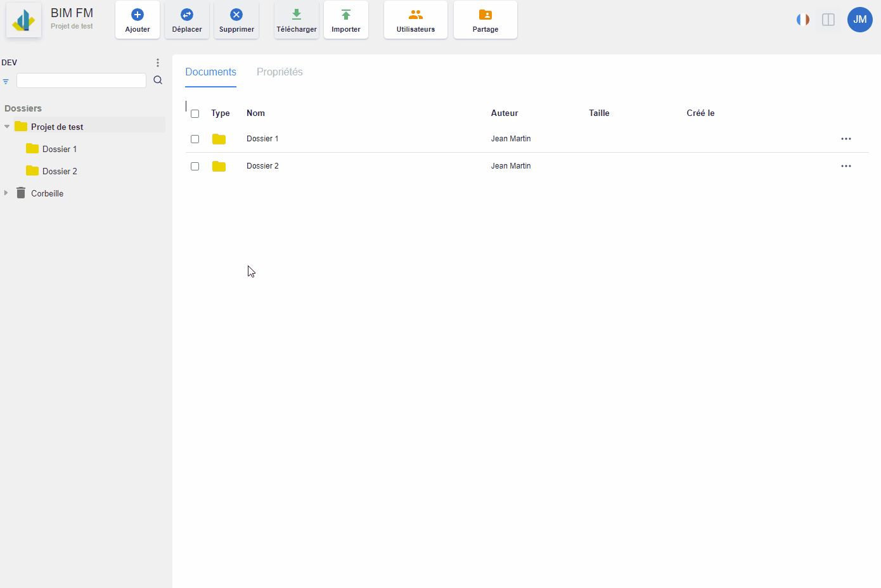Click the Télécharger download icon

click(x=297, y=15)
